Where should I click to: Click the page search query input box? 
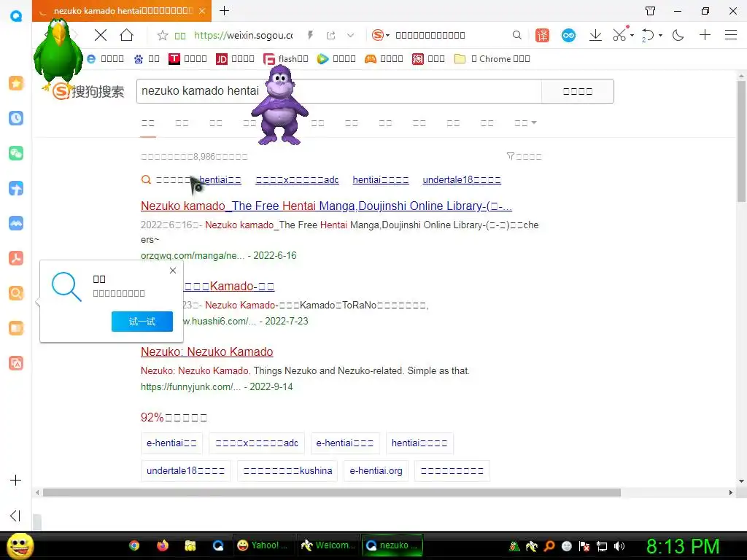click(x=338, y=91)
